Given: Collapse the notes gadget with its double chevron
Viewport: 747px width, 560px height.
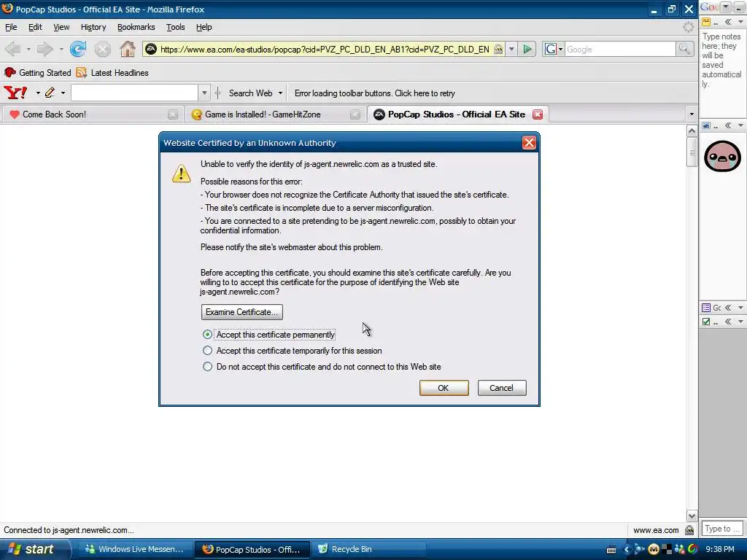Looking at the screenshot, I should 728,22.
